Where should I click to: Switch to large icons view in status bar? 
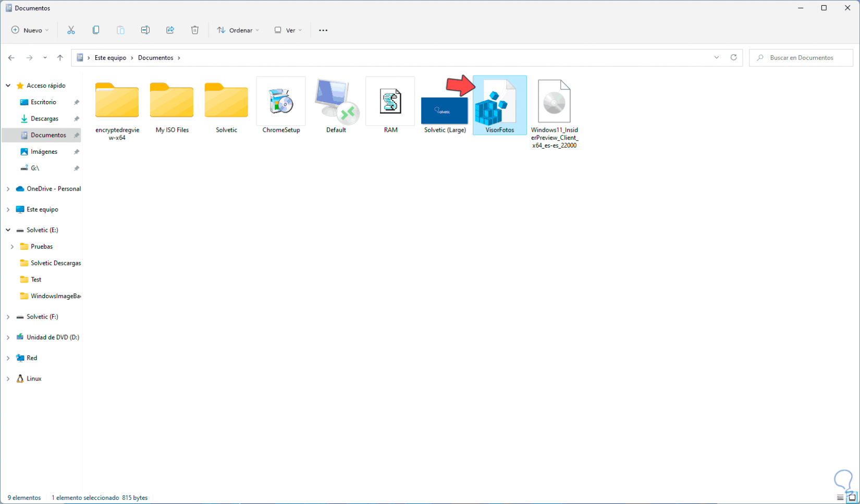[x=852, y=498]
